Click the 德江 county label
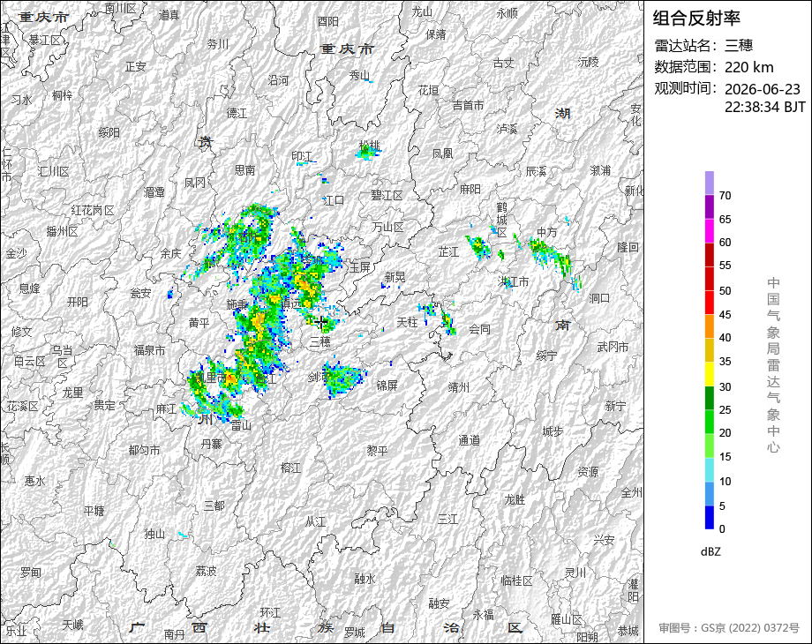Viewport: 812px width, 644px height. click(237, 113)
